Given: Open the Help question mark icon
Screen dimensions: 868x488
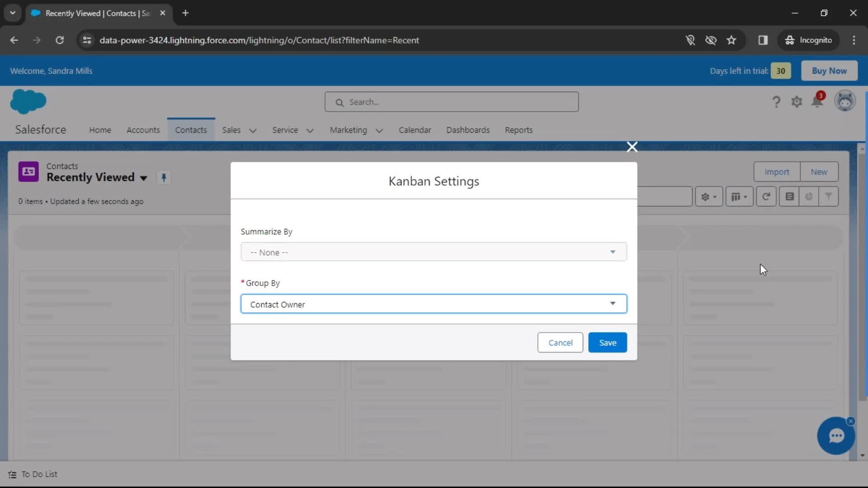Looking at the screenshot, I should tap(776, 102).
